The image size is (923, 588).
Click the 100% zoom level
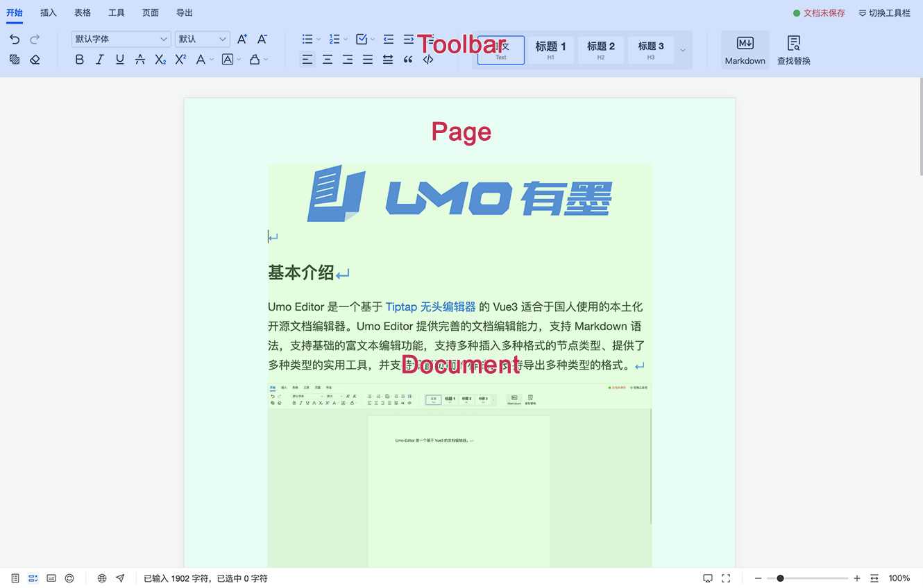point(899,578)
